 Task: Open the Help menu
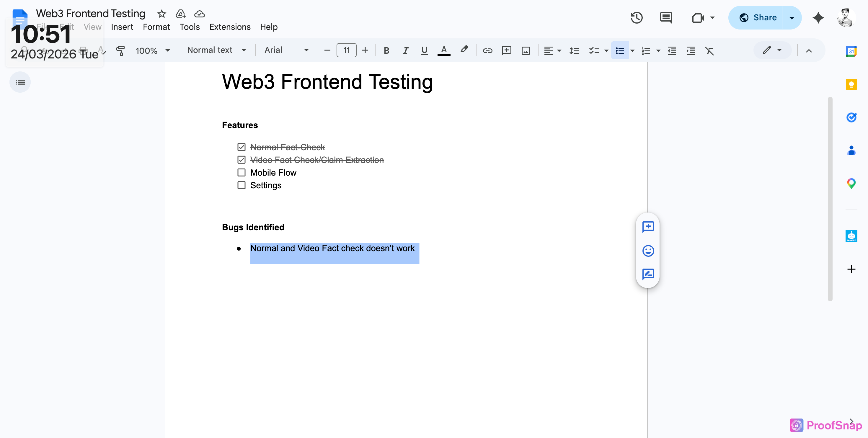[x=269, y=27]
